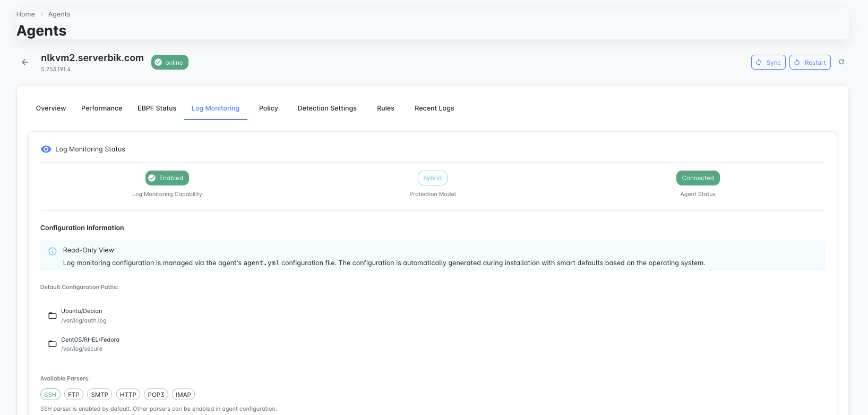
Task: Click the Configuration Information heading
Action: coord(82,228)
